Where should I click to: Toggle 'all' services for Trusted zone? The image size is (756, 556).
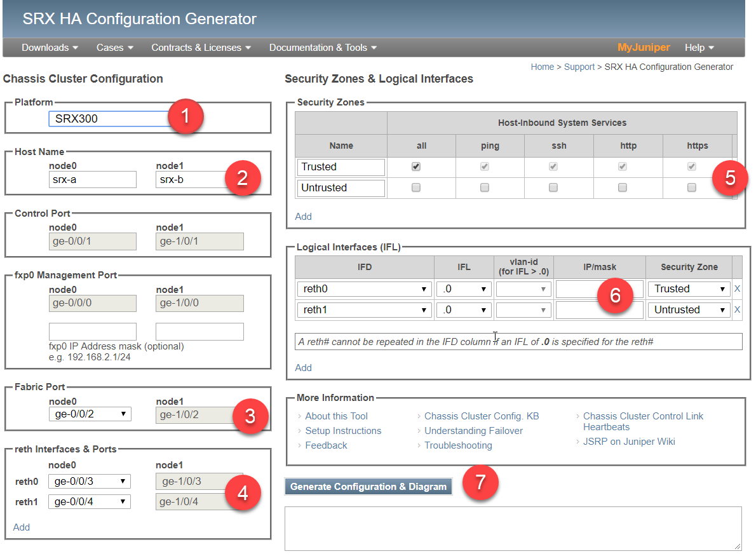click(416, 166)
